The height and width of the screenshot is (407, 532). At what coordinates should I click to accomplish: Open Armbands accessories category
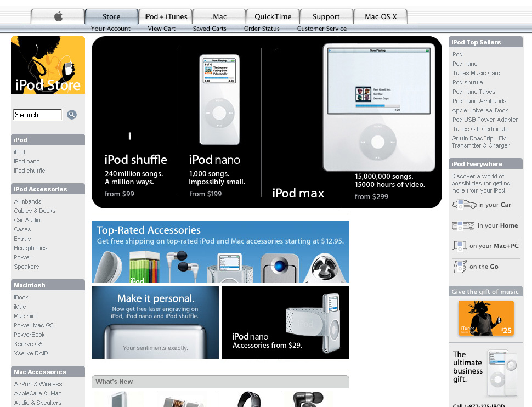[x=27, y=201]
